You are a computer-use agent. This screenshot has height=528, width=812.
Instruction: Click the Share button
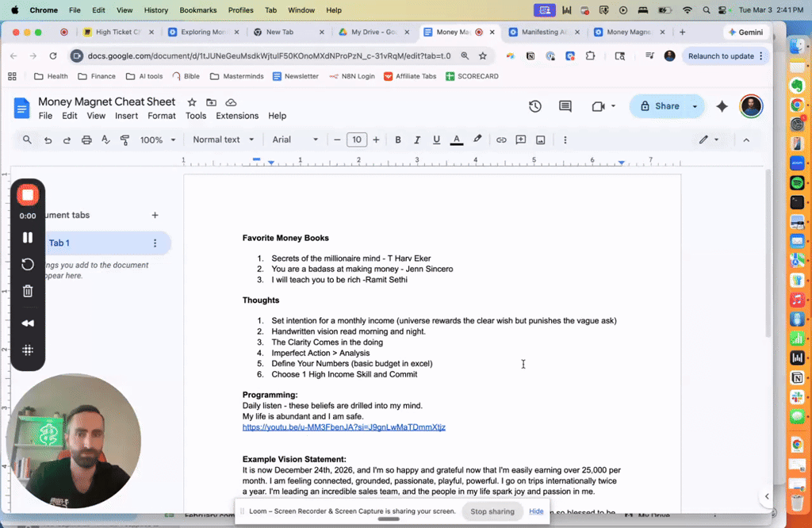click(x=659, y=106)
